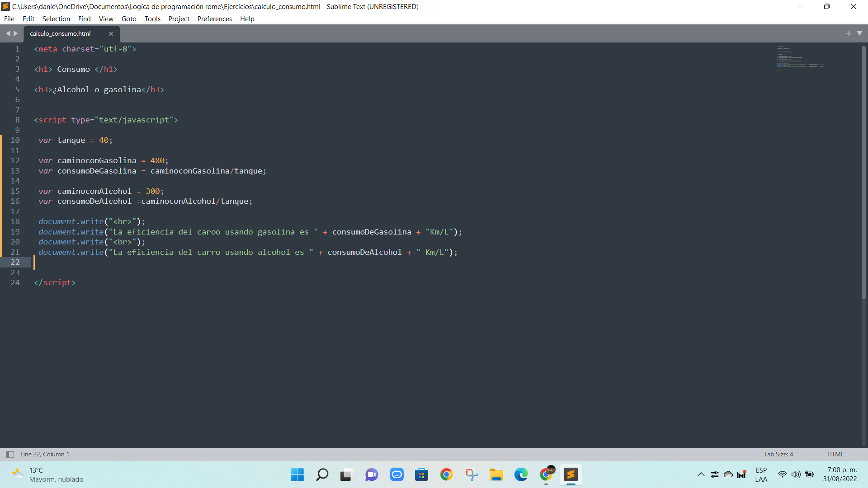Open the tab list dropdown arrow
The width and height of the screenshot is (868, 488).
(860, 33)
